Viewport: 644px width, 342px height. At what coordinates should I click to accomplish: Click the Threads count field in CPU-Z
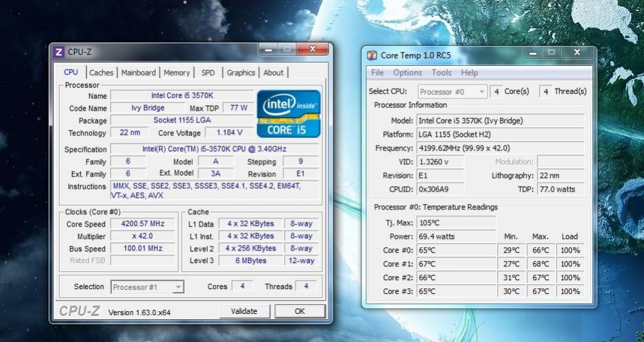306,286
